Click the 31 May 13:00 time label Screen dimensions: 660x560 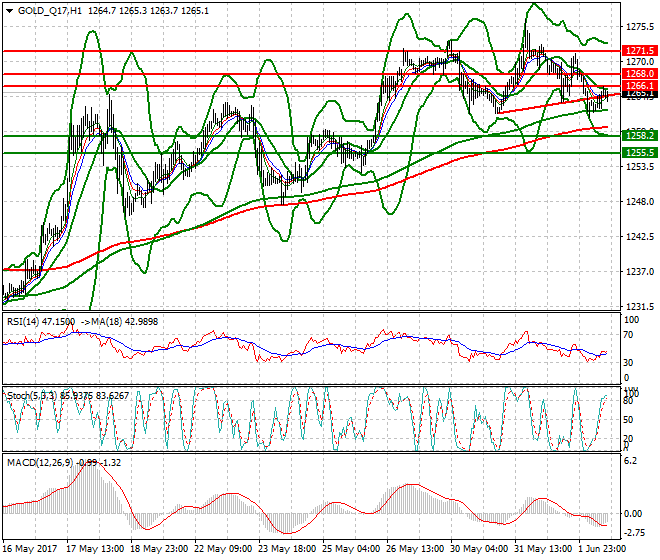[x=543, y=549]
